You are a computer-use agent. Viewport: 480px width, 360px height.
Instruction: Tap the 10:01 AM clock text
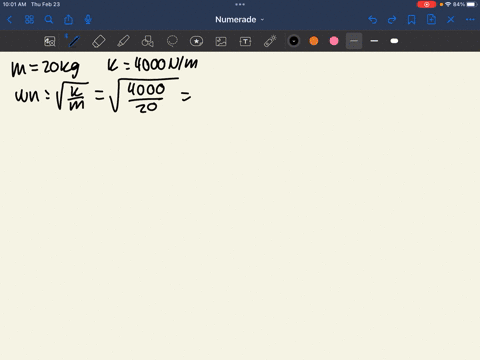coord(14,4)
